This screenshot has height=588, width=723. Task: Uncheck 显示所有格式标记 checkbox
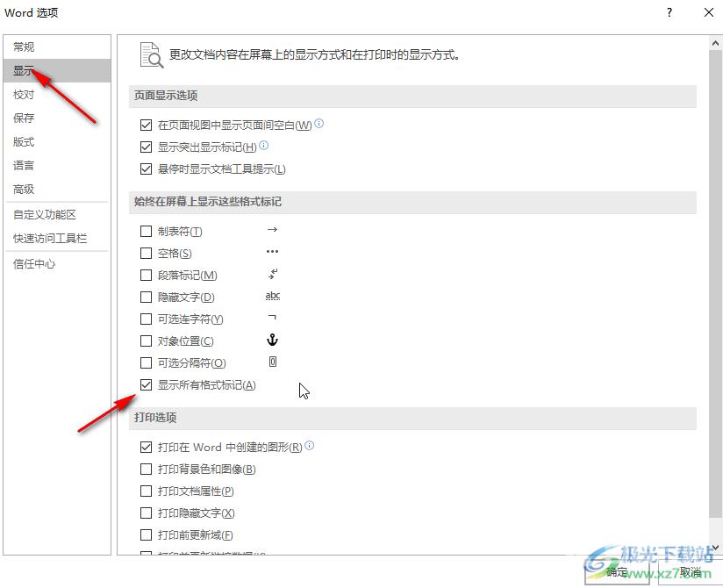(x=146, y=385)
